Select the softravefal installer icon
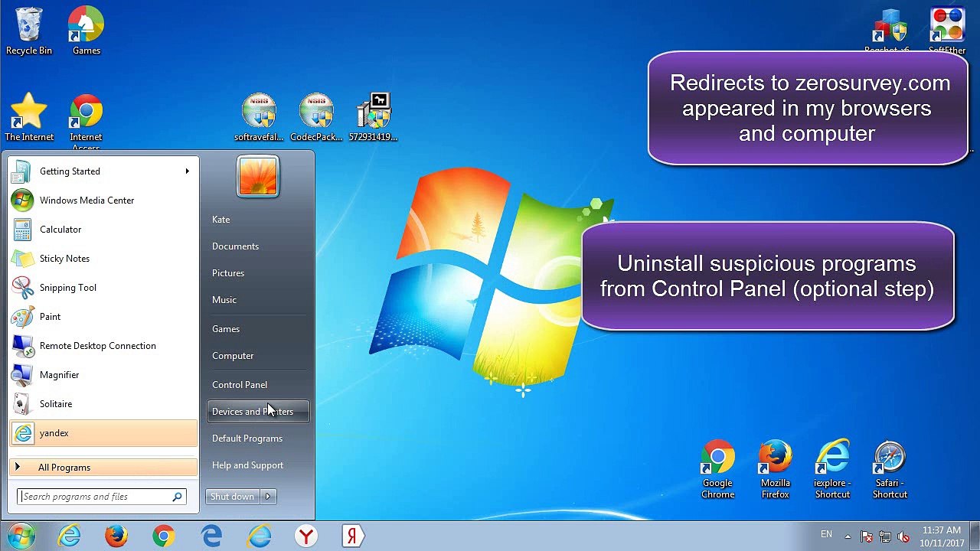Image resolution: width=980 pixels, height=551 pixels. tap(259, 117)
